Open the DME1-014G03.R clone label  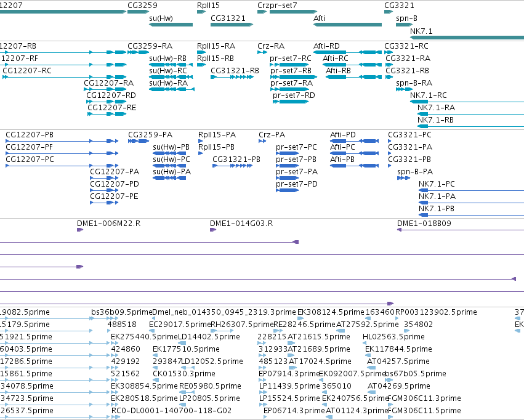241,224
